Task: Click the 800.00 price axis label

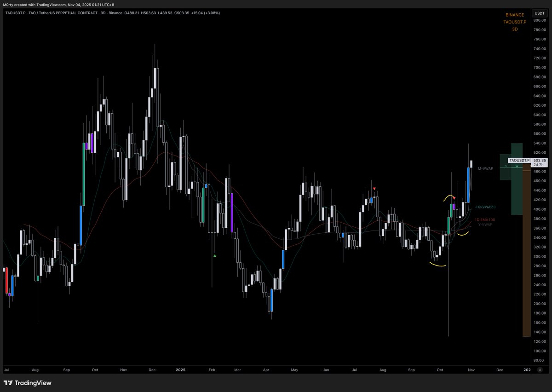Action: click(x=539, y=20)
